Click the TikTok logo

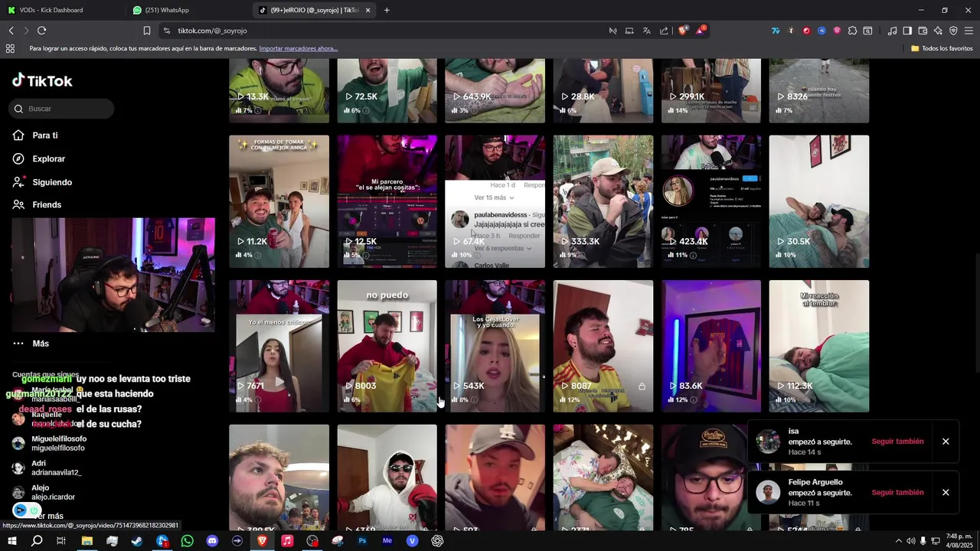(x=42, y=80)
